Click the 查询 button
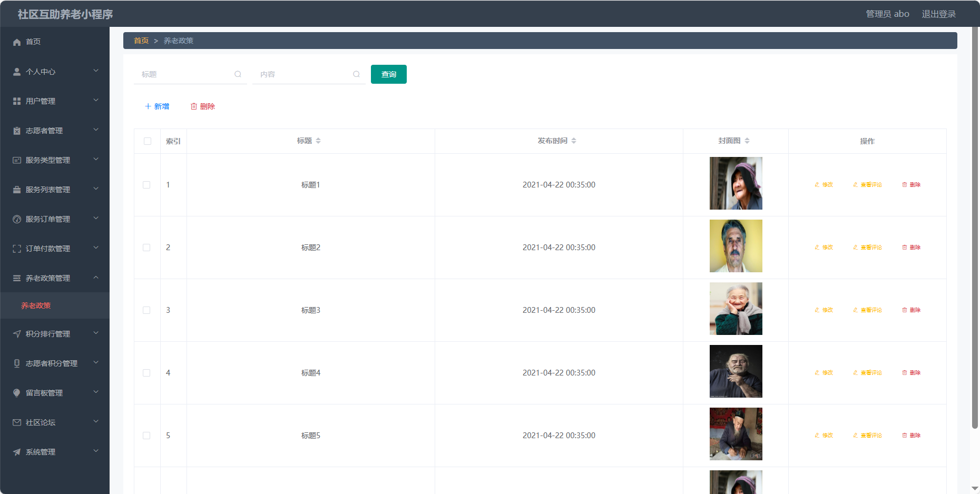980x494 pixels. 389,74
